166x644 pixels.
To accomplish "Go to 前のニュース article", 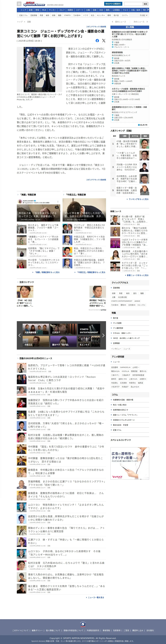I will click(119, 22).
